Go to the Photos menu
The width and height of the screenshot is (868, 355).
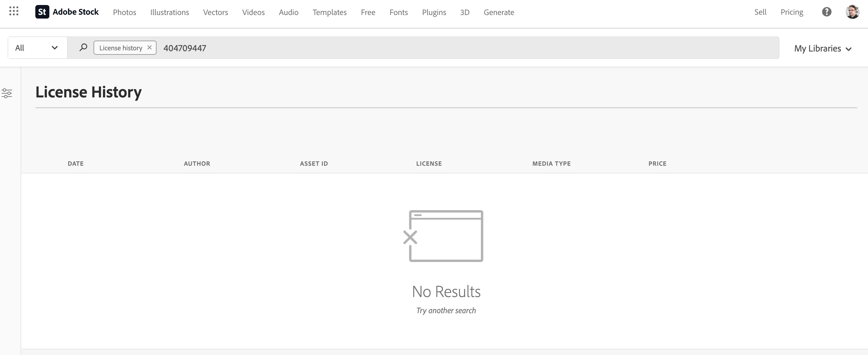pyautogui.click(x=124, y=12)
